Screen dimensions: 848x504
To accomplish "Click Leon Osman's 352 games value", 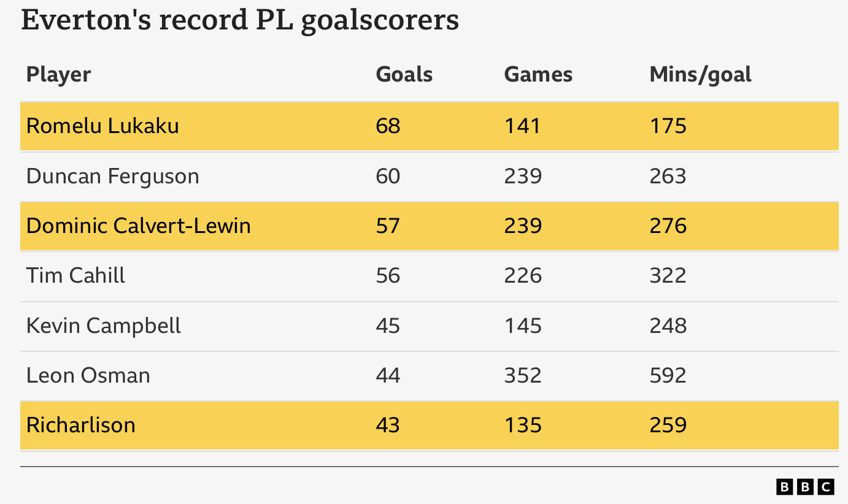I will point(523,375).
